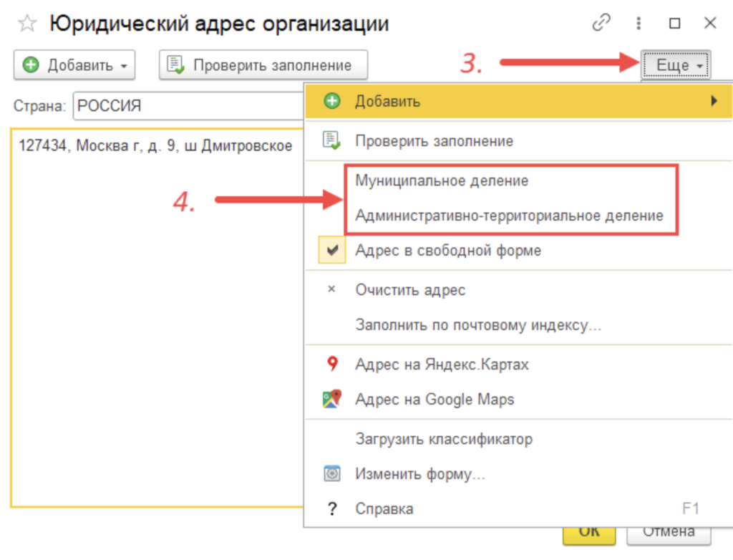Click the Страна field with РОССИЯ

tap(188, 107)
